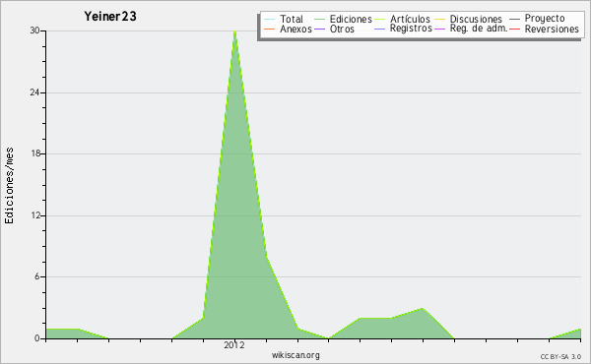Click the 18 y-axis value
591x364 pixels.
coord(35,153)
